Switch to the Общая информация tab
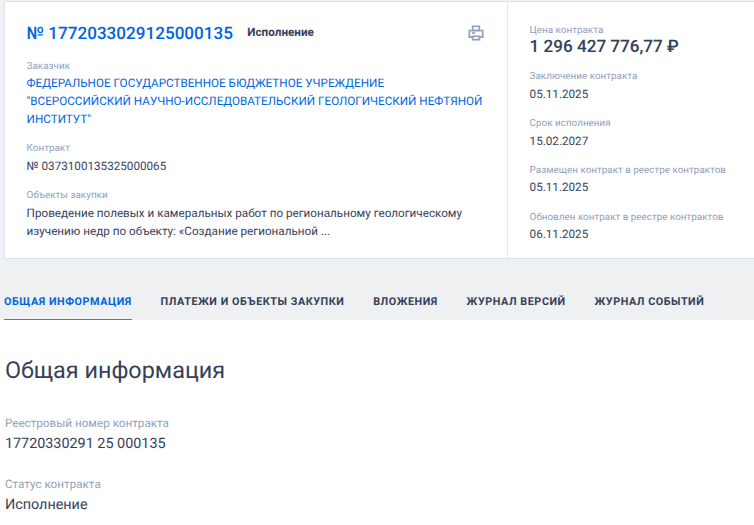Screen dimensions: 754x525 point(68,301)
